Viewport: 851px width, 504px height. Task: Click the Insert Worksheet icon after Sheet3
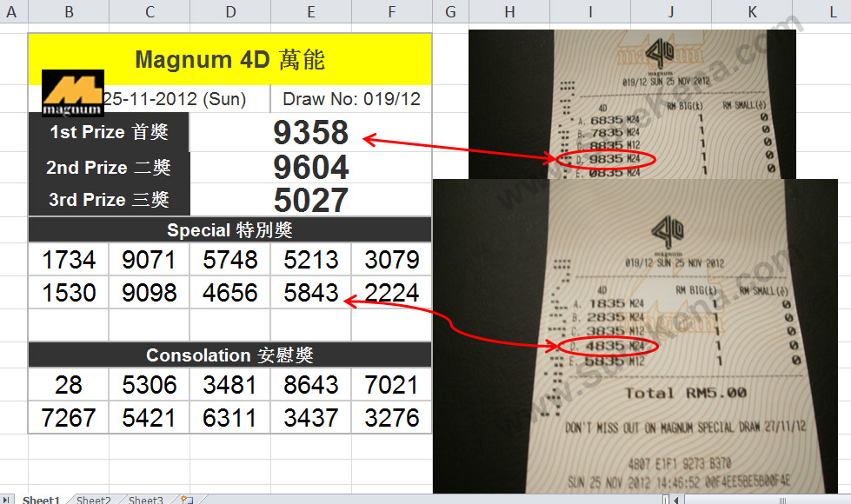tap(187, 499)
